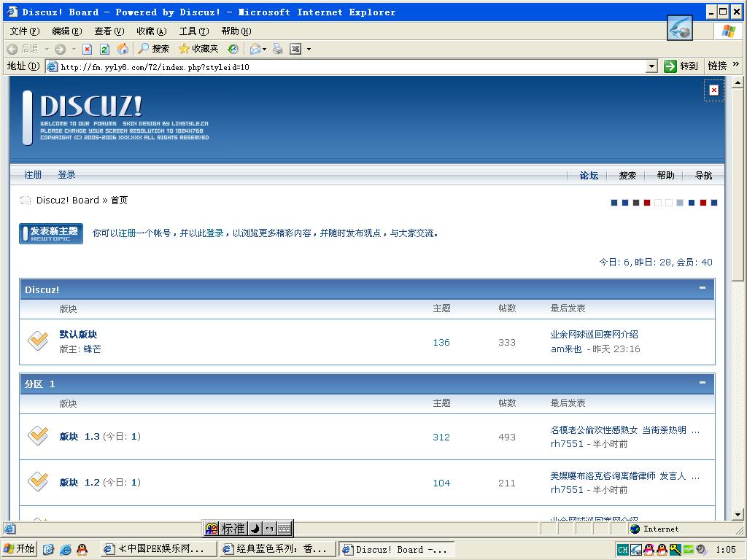Image resolution: width=747 pixels, height=560 pixels.
Task: Choose the red swatch beside the dark gray one
Action: 647,203
